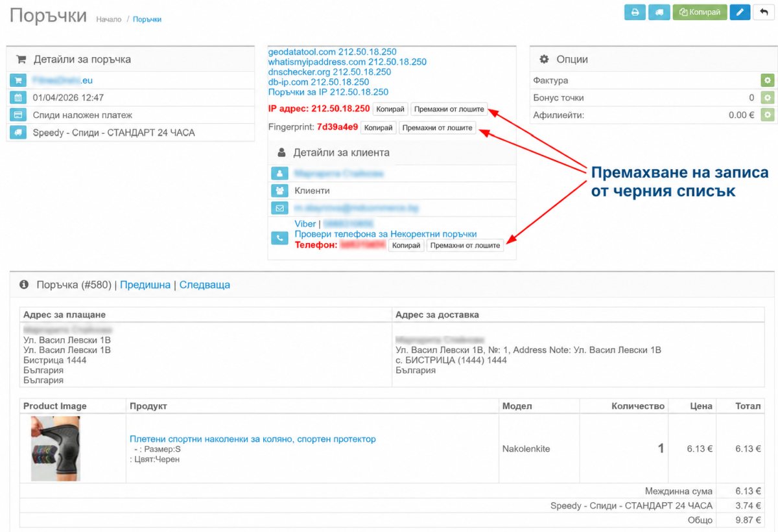Open dnschecker.org IP link
Image resolution: width=778 pixels, height=532 pixels.
(x=330, y=72)
